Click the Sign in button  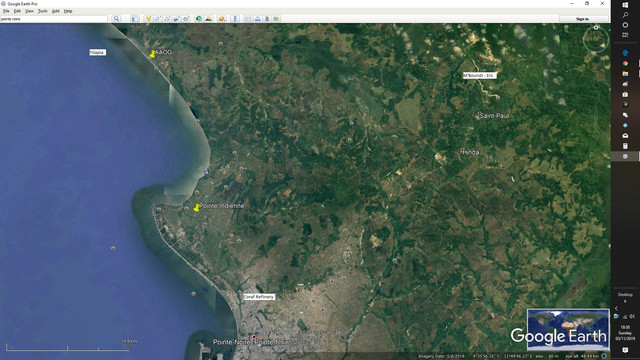[582, 19]
